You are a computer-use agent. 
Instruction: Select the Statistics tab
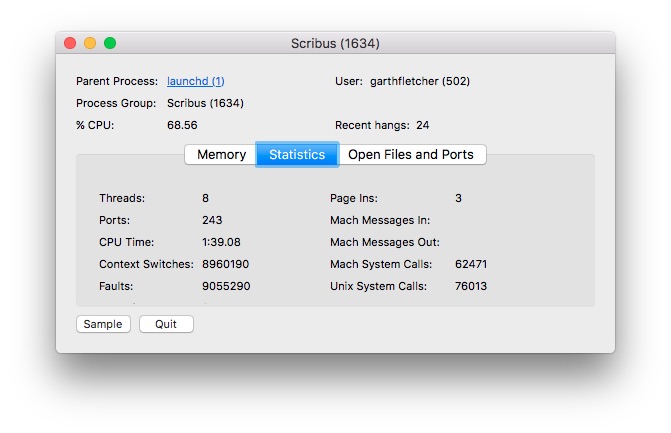pos(297,155)
